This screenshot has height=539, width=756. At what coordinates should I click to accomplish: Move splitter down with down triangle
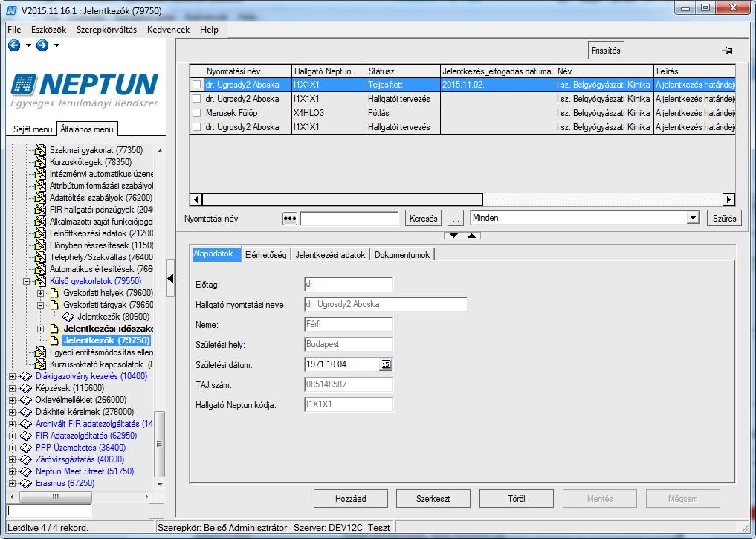tap(453, 235)
